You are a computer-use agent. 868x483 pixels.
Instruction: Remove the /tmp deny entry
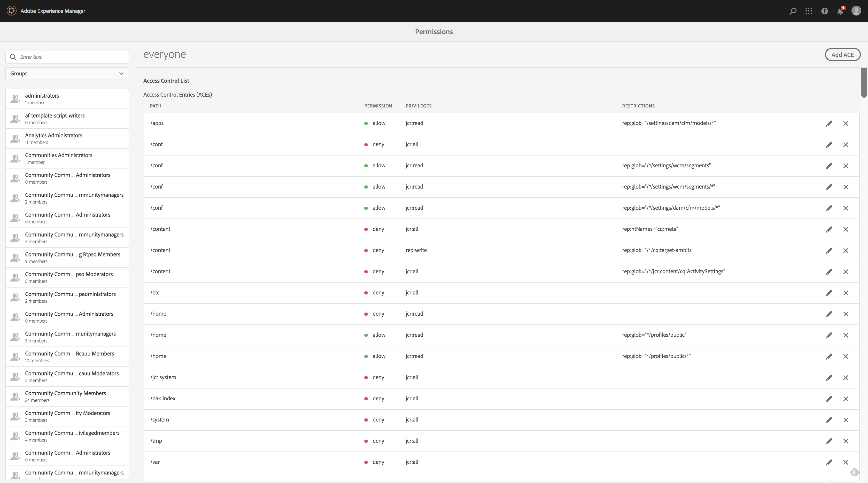coord(846,441)
